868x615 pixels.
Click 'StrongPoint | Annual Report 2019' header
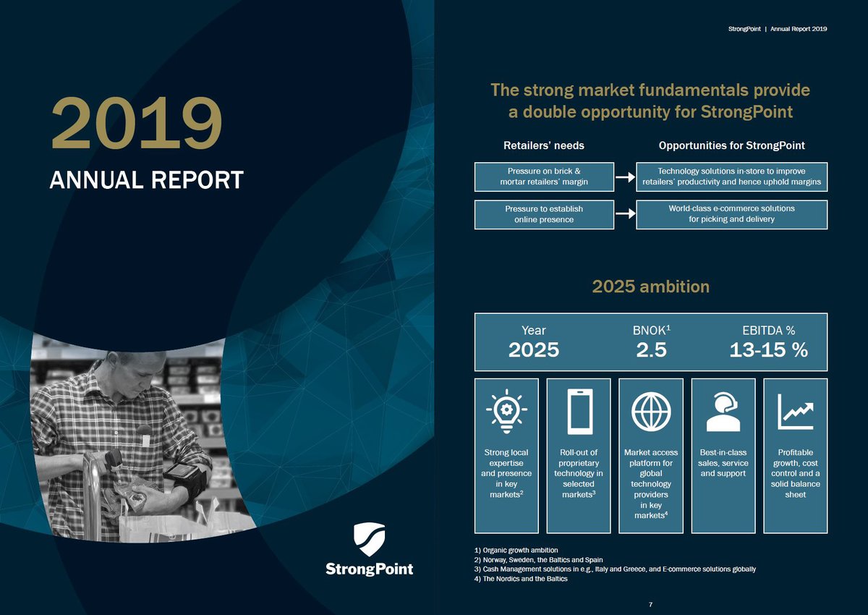click(x=778, y=29)
